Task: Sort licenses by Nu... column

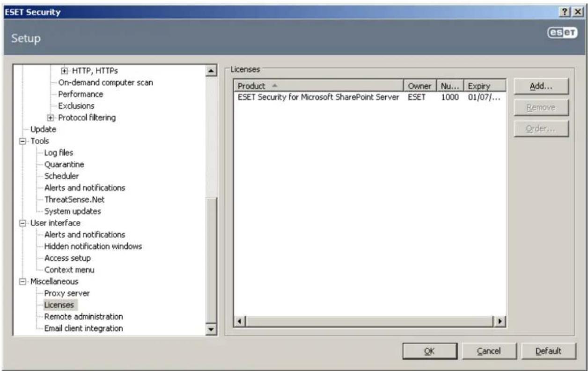Action: point(450,86)
